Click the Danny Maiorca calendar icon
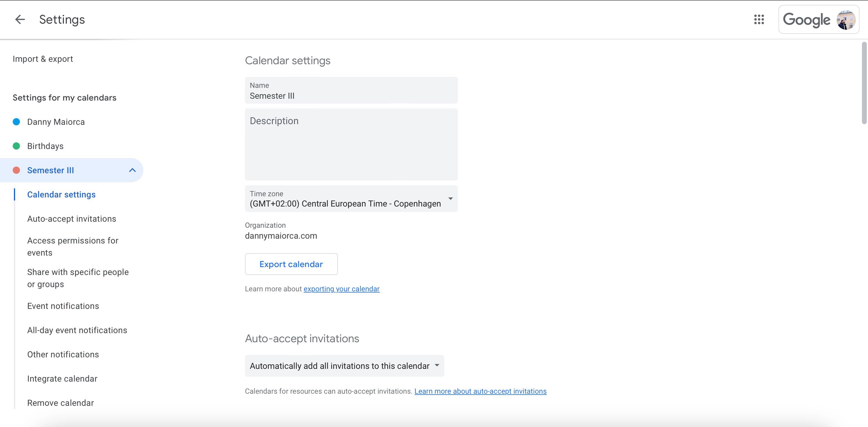This screenshot has height=427, width=868. coord(16,121)
